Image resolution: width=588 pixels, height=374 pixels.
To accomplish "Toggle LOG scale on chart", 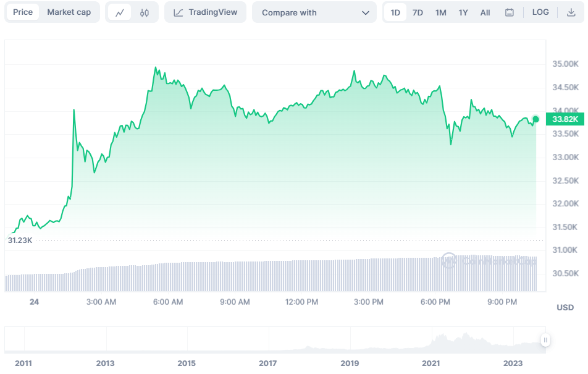I will pyautogui.click(x=540, y=12).
